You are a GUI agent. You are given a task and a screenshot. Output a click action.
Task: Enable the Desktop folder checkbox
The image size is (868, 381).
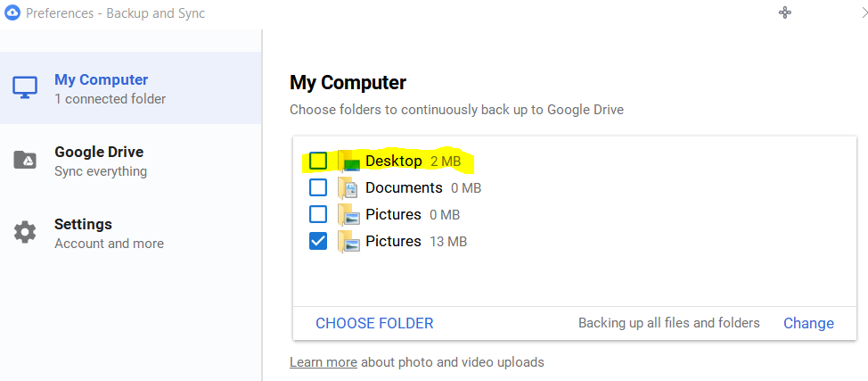pyautogui.click(x=318, y=161)
